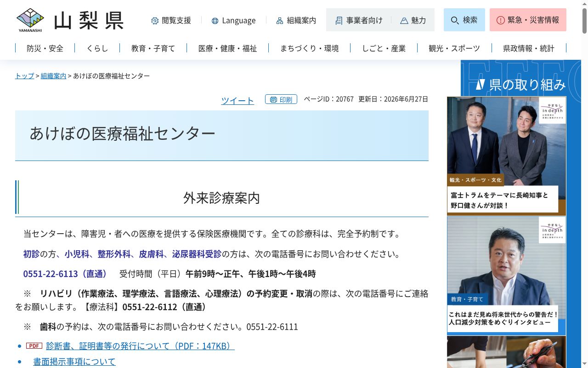Click the dental phone number 0551-22-6111
Screen dimensions: 588x368
point(272,327)
